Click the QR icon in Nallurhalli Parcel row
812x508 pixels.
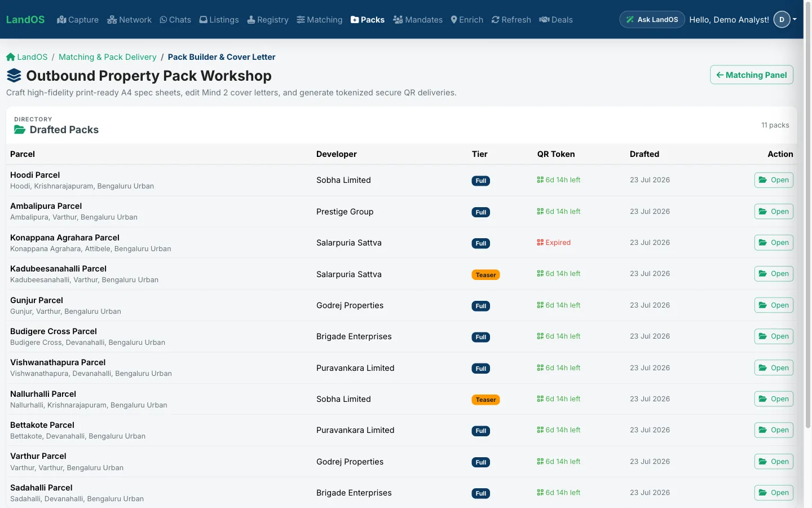(540, 399)
